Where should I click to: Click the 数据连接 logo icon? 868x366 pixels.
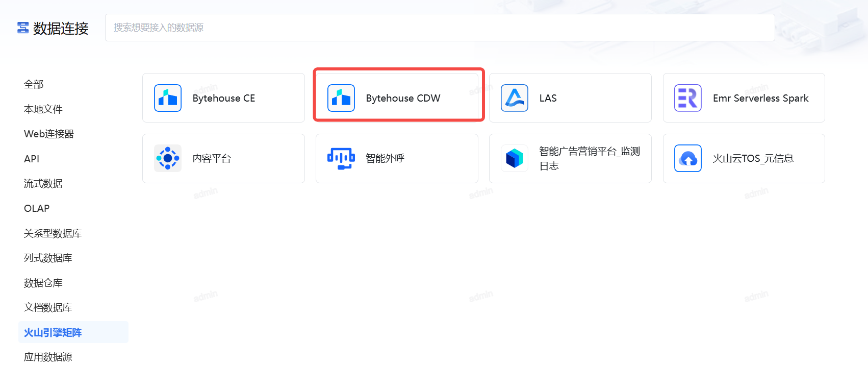click(23, 28)
